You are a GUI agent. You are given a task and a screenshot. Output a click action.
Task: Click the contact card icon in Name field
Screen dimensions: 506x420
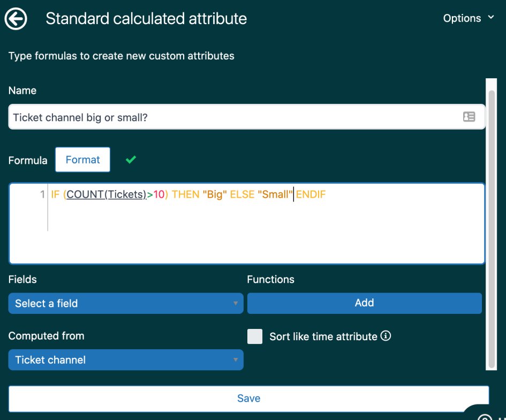469,117
